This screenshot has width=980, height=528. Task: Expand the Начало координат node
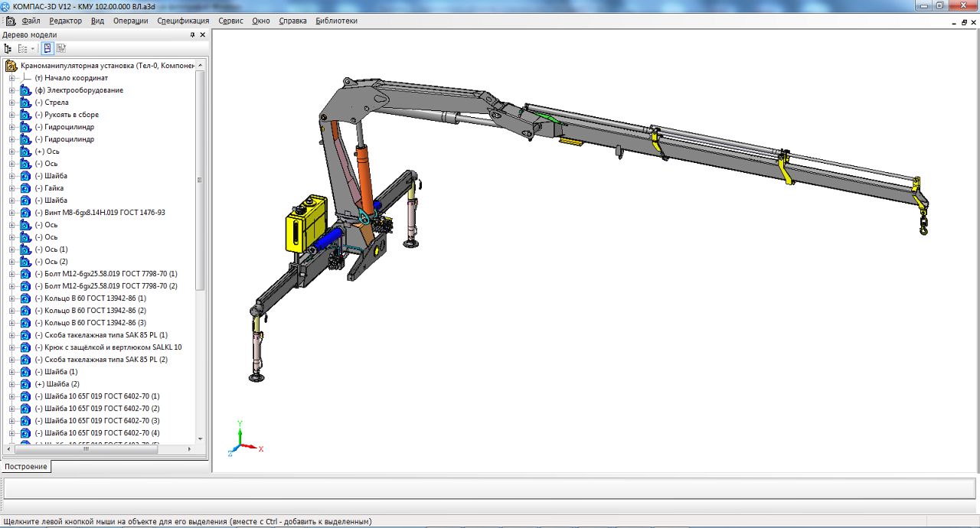(x=11, y=78)
